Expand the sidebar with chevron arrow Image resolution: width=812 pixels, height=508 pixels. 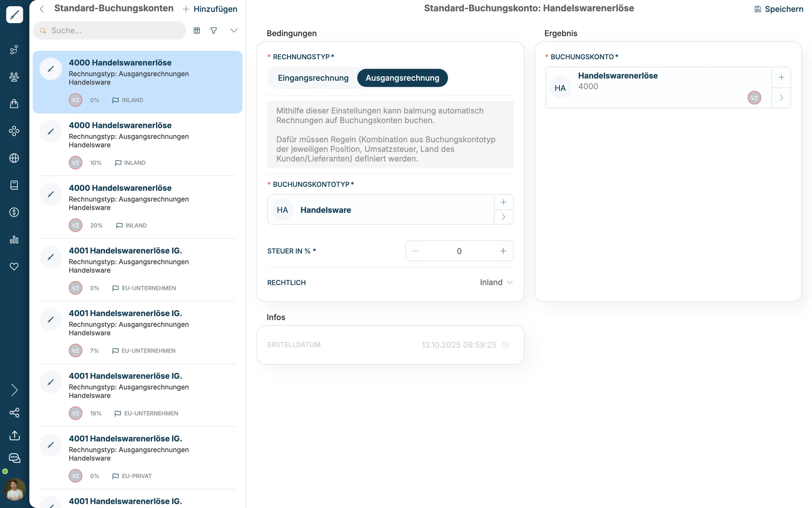[14, 390]
